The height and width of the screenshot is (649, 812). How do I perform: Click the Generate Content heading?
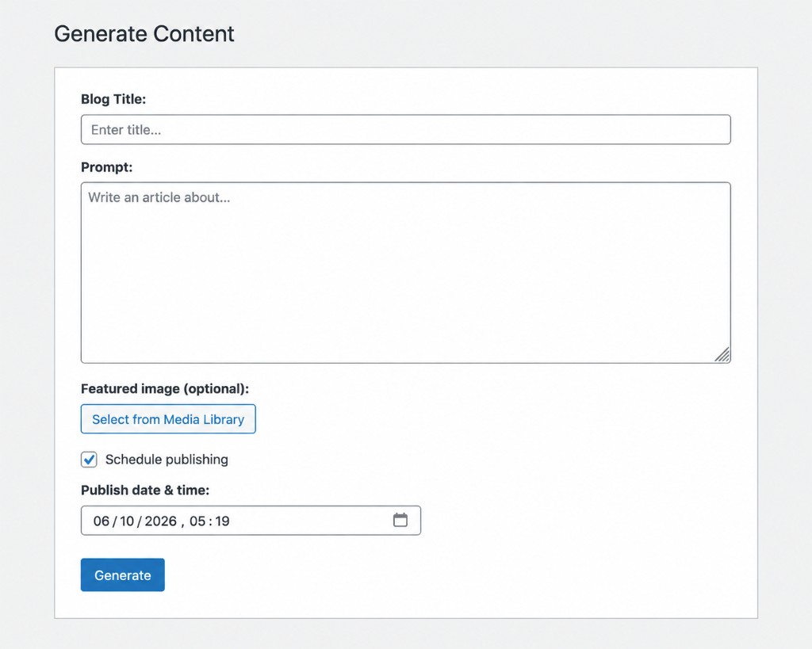[x=144, y=33]
